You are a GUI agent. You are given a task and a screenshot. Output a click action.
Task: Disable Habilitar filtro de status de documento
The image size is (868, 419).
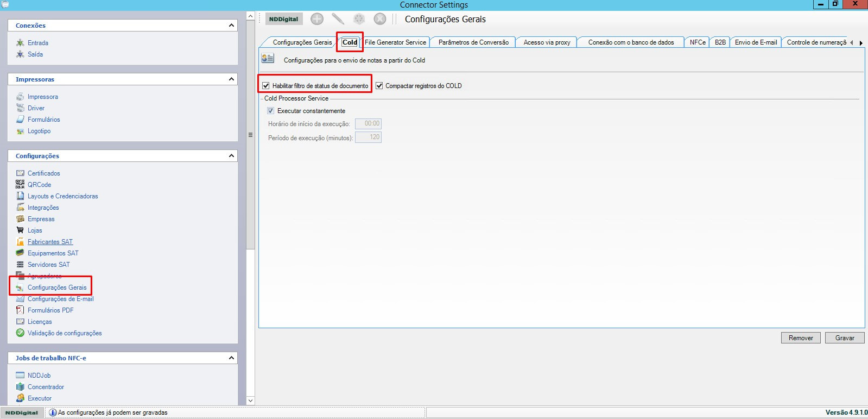[266, 86]
